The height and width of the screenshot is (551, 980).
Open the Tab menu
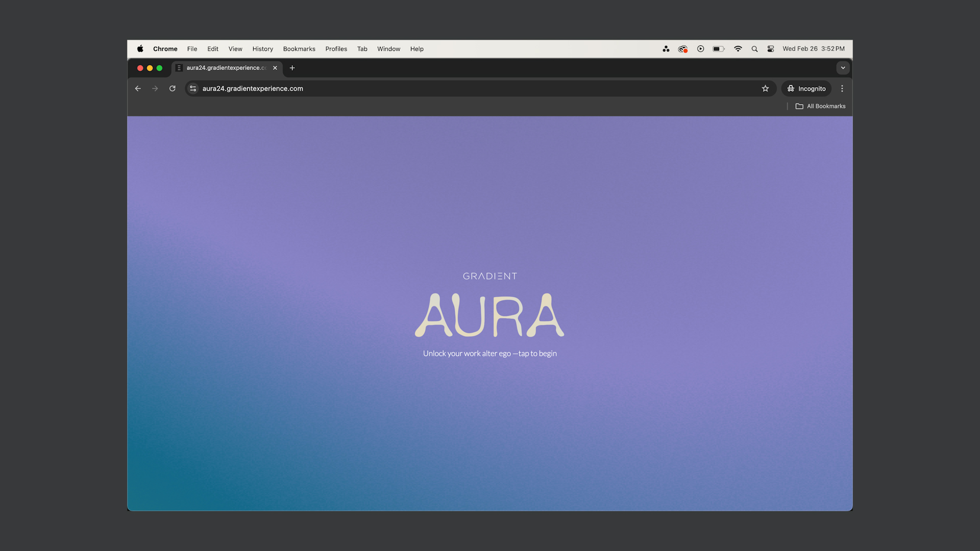362,49
